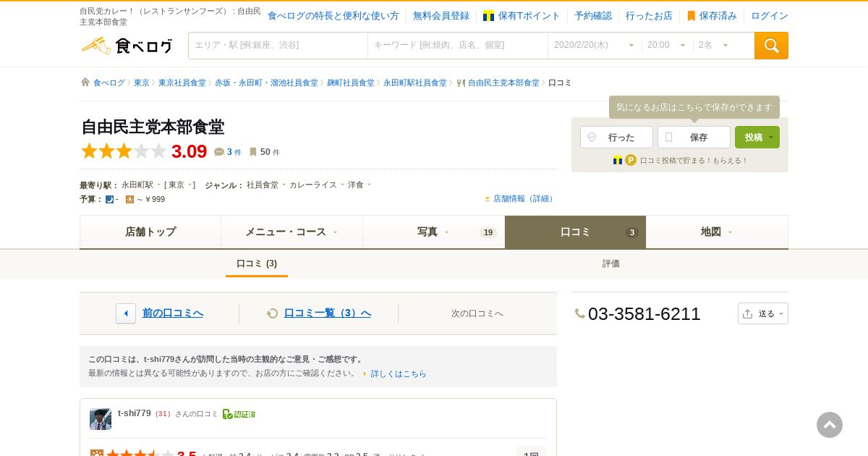Open 食べログの特長と便利な使い方 link
Viewport: 868px width, 456px height.
click(x=333, y=16)
